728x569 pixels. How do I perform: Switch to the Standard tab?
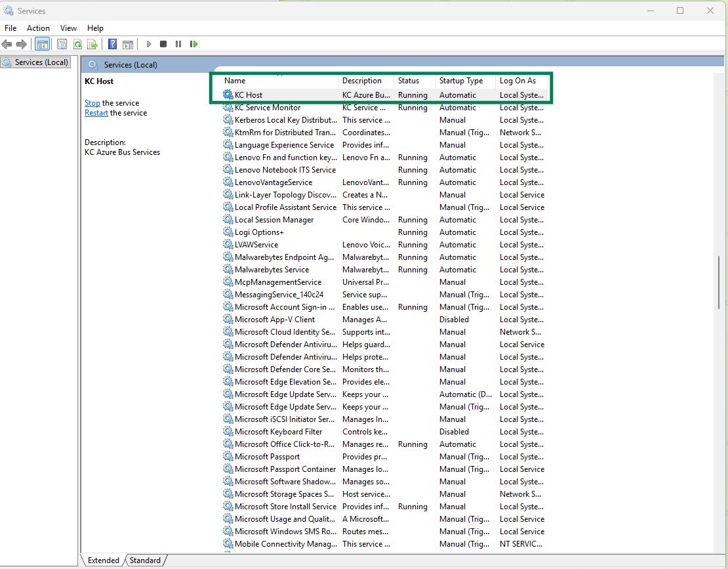tap(145, 560)
